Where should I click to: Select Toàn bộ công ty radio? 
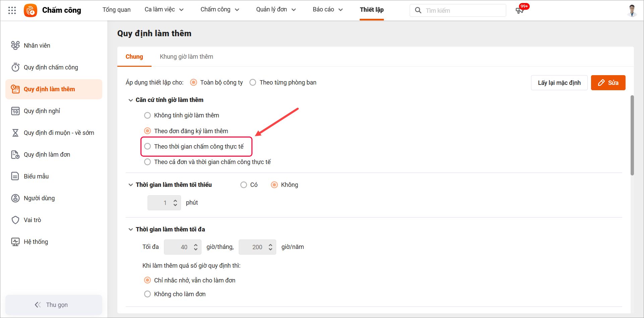[x=193, y=82]
